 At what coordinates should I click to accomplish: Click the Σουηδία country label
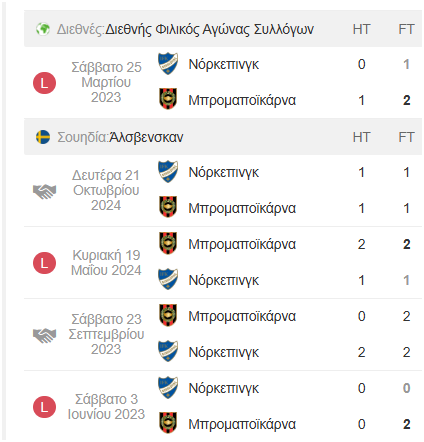pos(83,137)
